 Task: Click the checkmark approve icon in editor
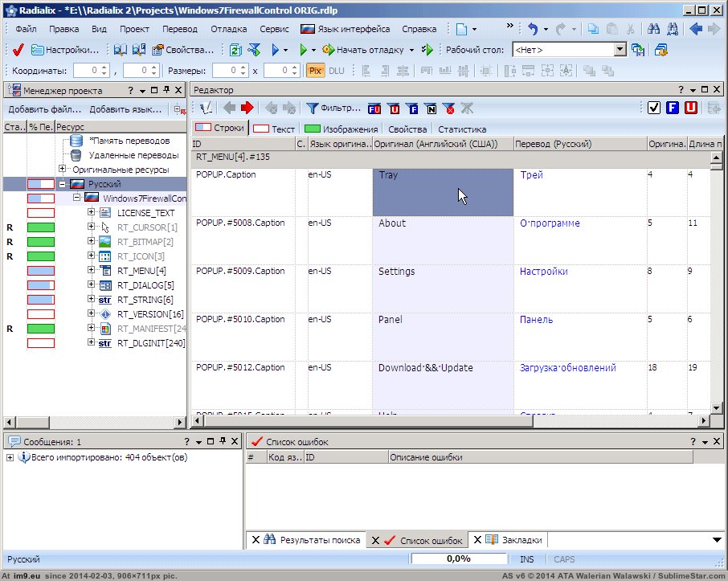[x=654, y=108]
